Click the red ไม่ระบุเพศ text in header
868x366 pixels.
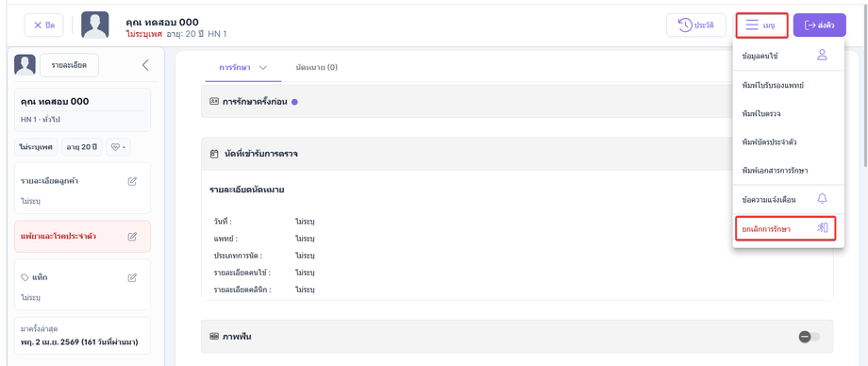143,34
